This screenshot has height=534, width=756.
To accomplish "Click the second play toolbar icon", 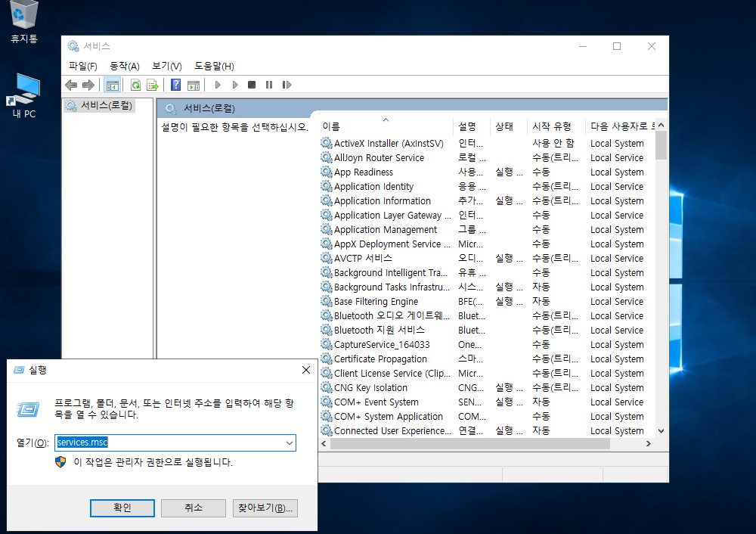I will (x=235, y=85).
